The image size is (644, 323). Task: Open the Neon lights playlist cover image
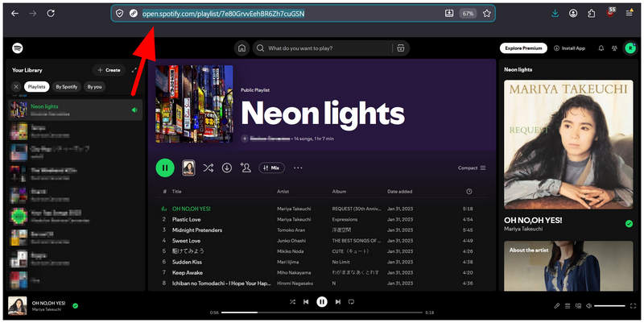194,104
